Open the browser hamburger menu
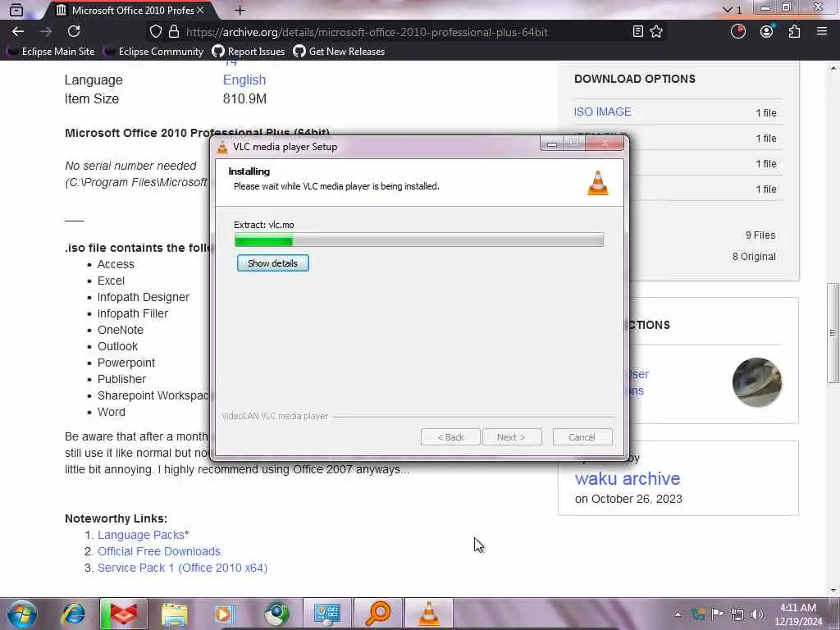This screenshot has width=840, height=630. click(x=822, y=32)
